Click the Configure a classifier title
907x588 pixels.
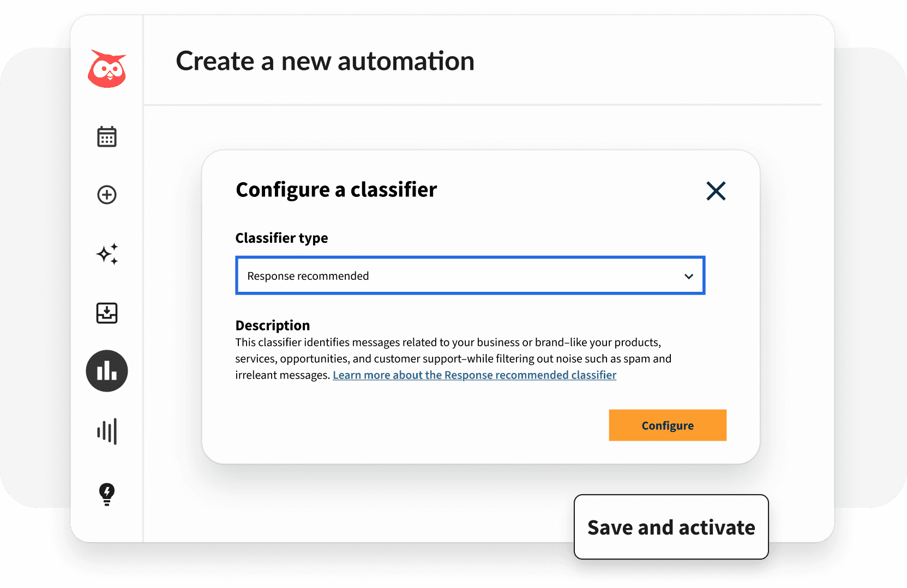[336, 190]
